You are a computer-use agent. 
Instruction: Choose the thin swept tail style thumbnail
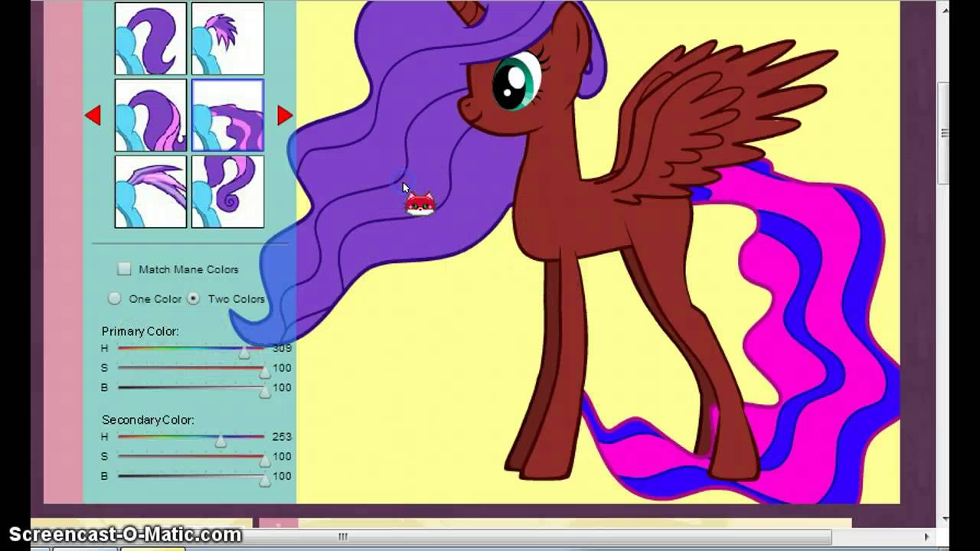151,192
